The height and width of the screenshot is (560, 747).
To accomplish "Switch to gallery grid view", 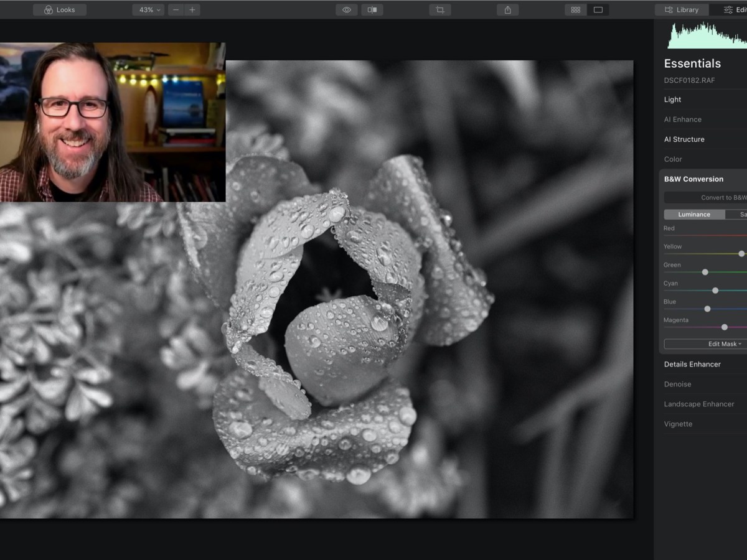I will [x=576, y=10].
